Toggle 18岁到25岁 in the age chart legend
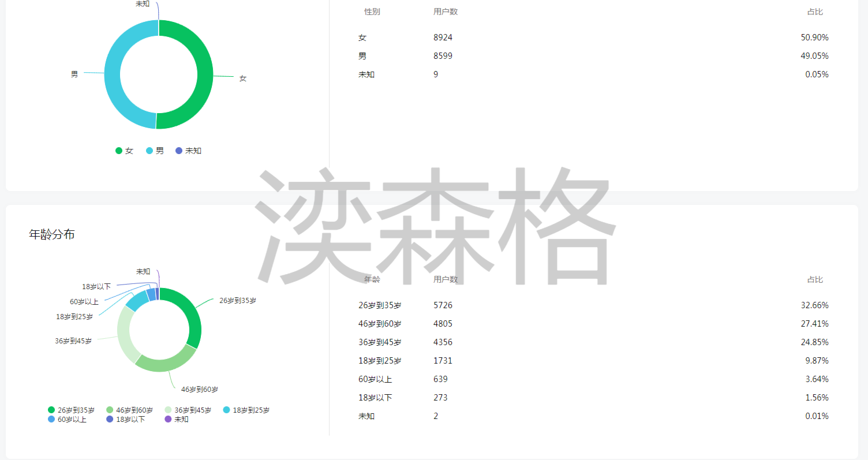Image resolution: width=868 pixels, height=460 pixels. (x=246, y=410)
